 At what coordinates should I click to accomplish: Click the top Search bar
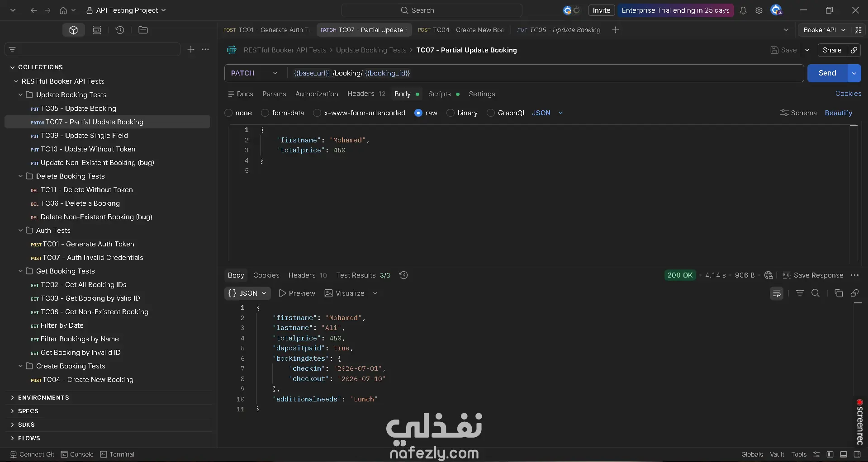coord(432,10)
